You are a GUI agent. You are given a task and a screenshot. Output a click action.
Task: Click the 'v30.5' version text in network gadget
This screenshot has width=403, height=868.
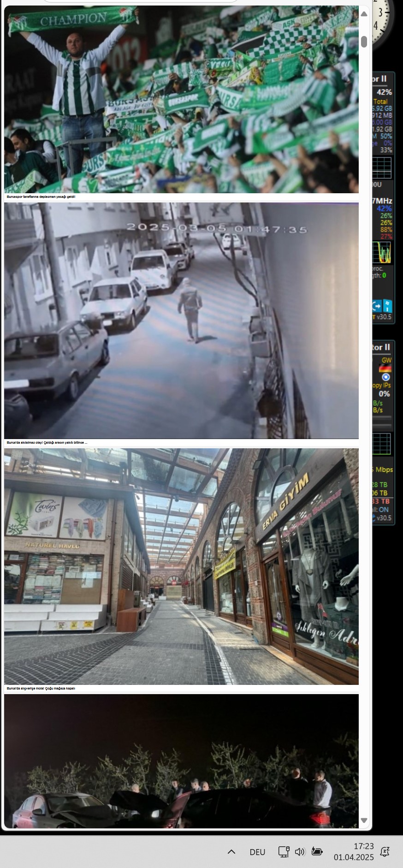coord(384,518)
